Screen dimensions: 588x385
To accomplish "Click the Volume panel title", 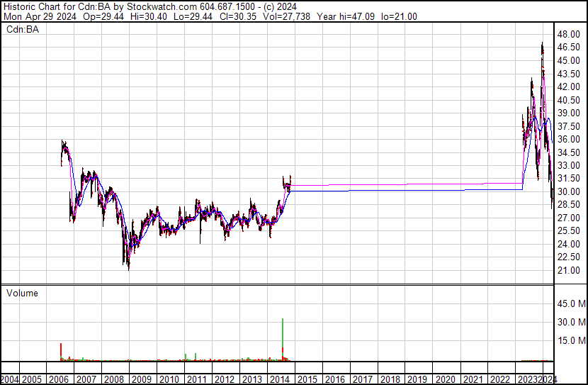I will pyautogui.click(x=22, y=293).
